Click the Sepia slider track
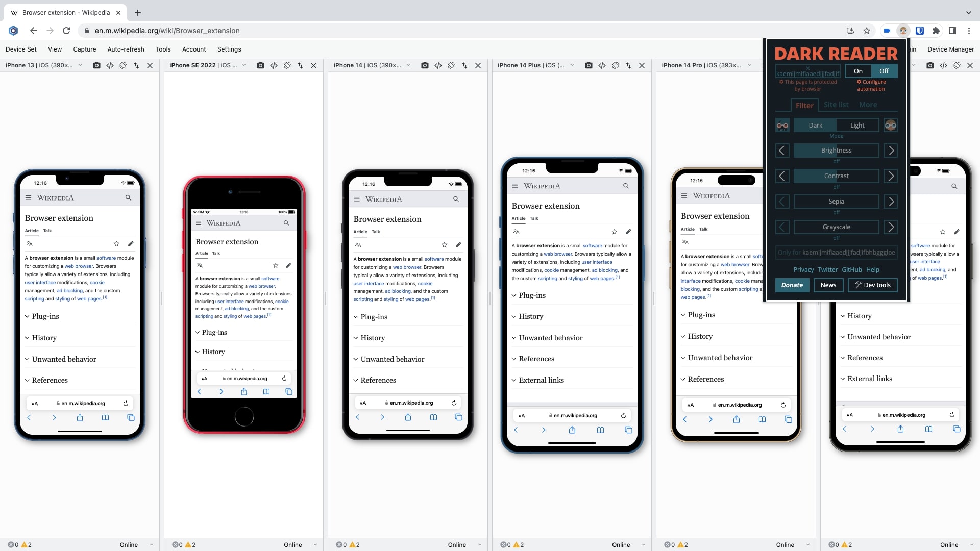Screen dimensions: 980x551 point(837,202)
